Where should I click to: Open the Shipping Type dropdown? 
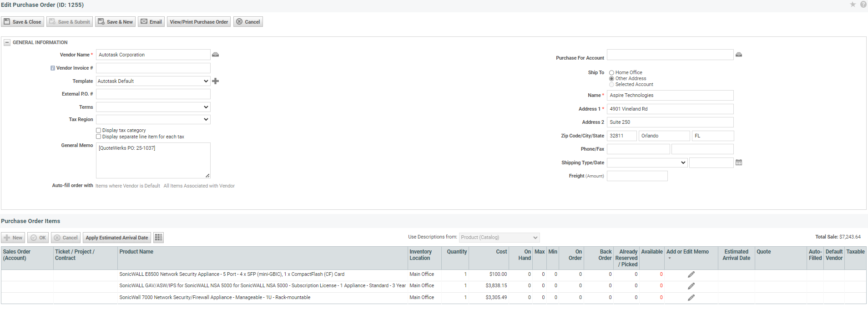point(647,163)
